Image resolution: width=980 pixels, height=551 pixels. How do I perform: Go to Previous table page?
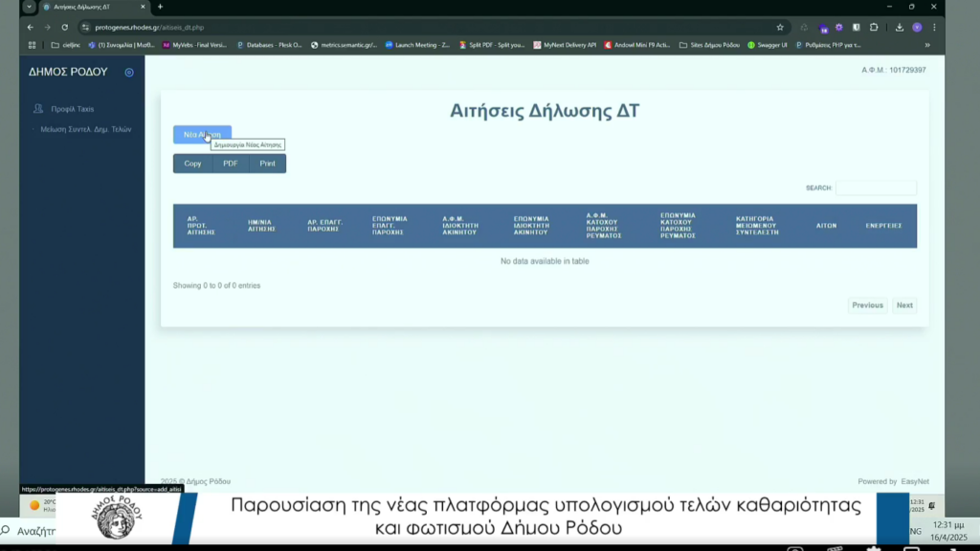pos(867,305)
